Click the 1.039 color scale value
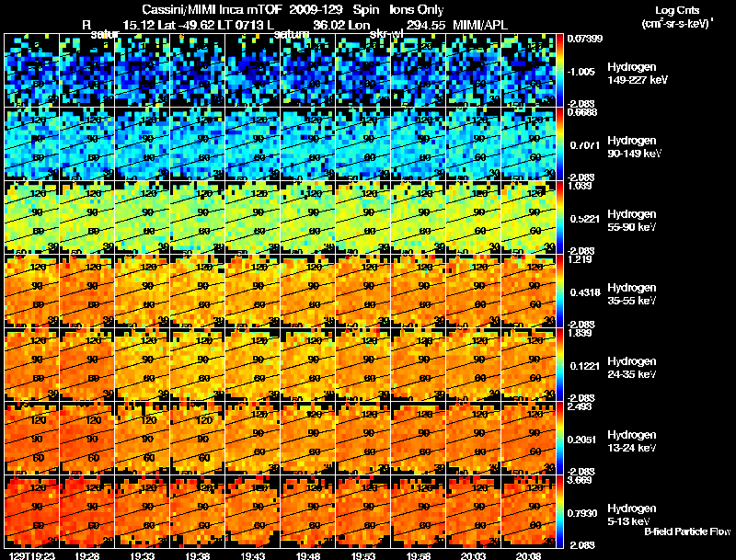Image resolution: width=736 pixels, height=560 pixels. pos(580,186)
